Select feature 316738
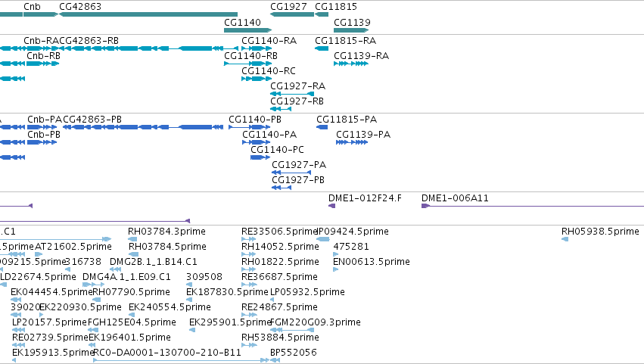Viewport: 644px width, 364px height. 68,269
